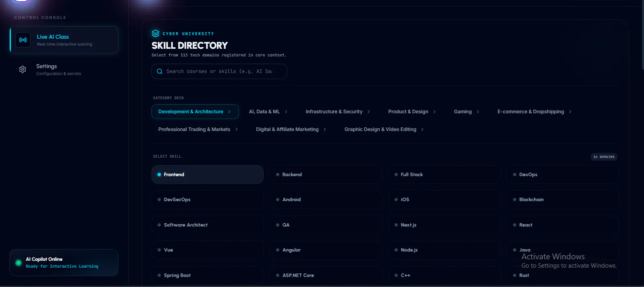This screenshot has width=644, height=287.
Task: Select the DevSecOps skill
Action: point(208,200)
